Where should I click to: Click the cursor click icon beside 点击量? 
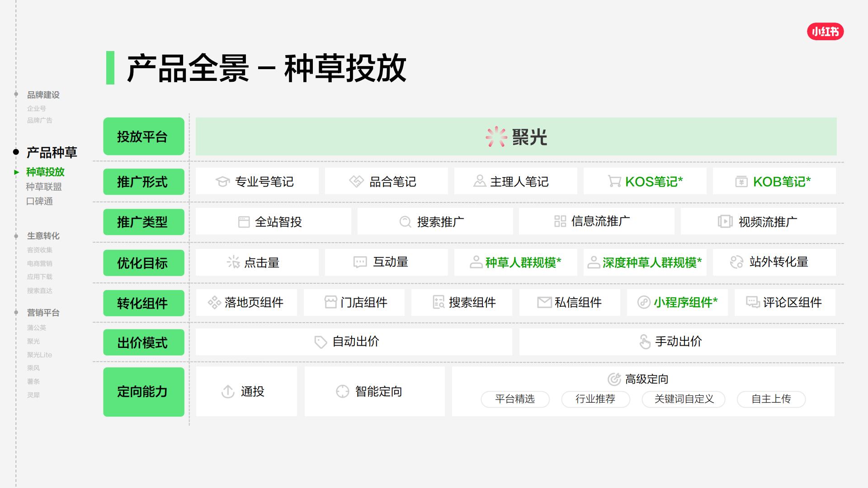point(233,262)
